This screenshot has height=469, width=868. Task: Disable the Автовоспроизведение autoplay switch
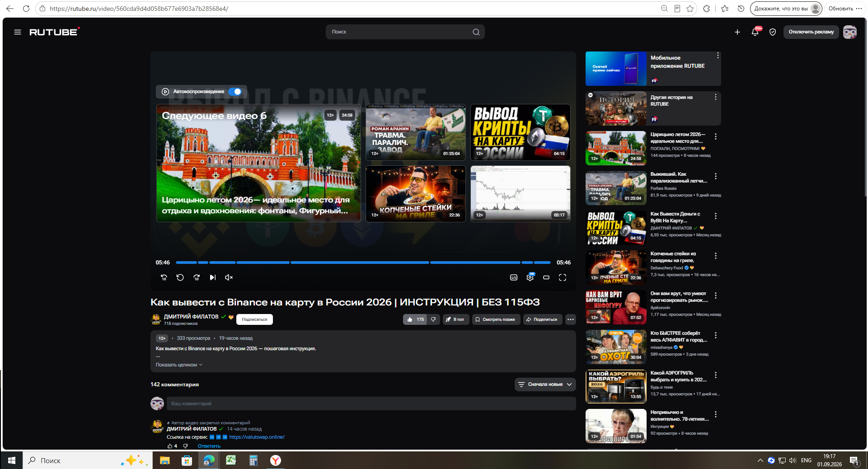tap(235, 92)
